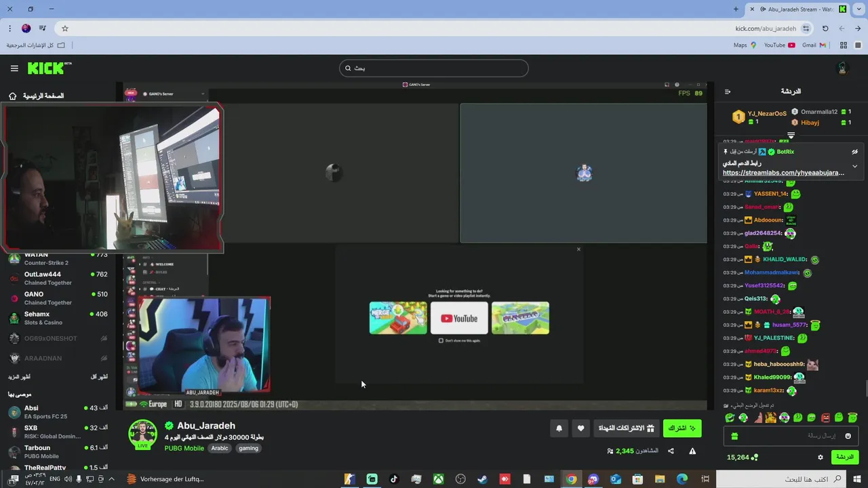The width and height of the screenshot is (868, 488).
Task: Open the recommended Tarboun channel
Action: 58,451
